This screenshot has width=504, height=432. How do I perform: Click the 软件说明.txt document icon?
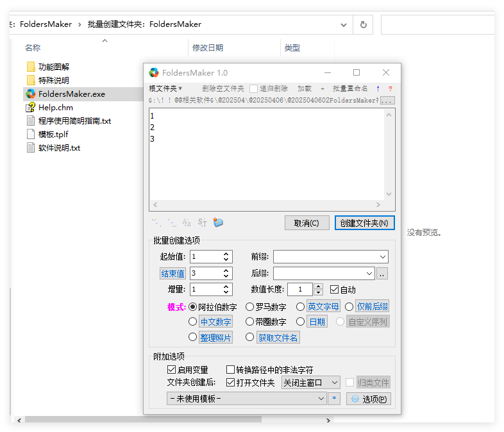31,148
